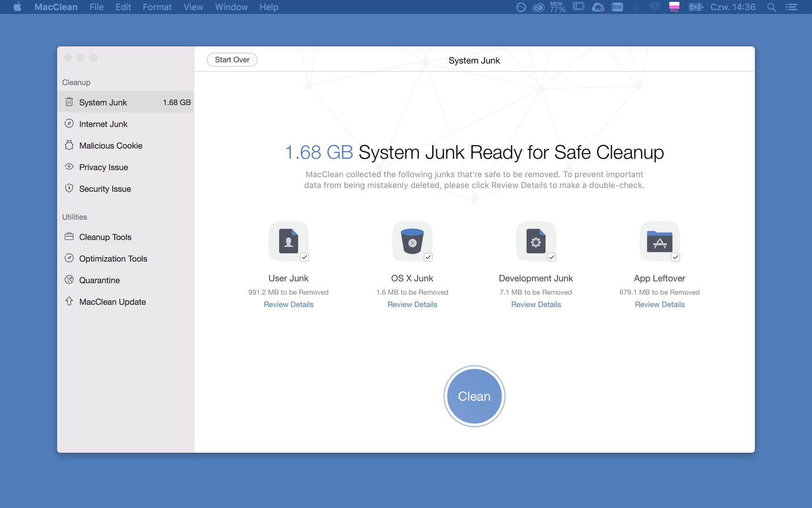Viewport: 812px width, 508px height.
Task: Click the 1.68 GB size next to System Junk
Action: pyautogui.click(x=177, y=102)
